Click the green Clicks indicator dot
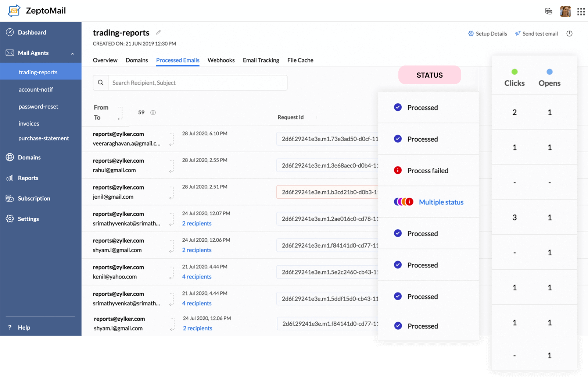Image resolution: width=588 pixels, height=390 pixels. coord(514,72)
